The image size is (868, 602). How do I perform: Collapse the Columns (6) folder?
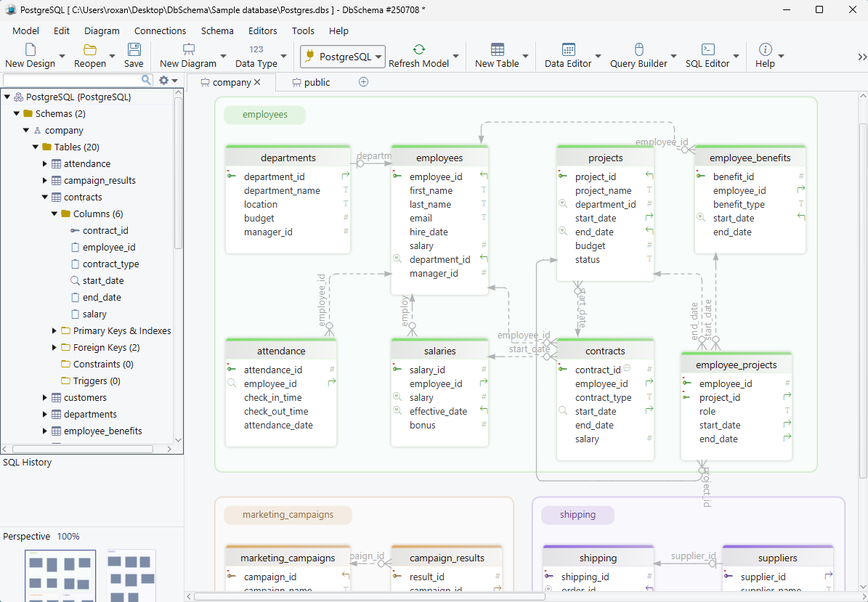pyautogui.click(x=54, y=213)
